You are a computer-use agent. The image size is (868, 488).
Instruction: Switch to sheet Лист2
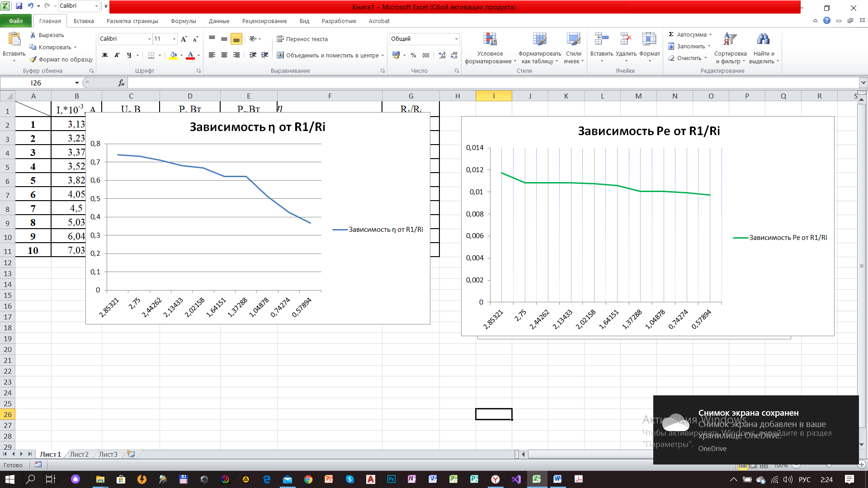click(79, 454)
